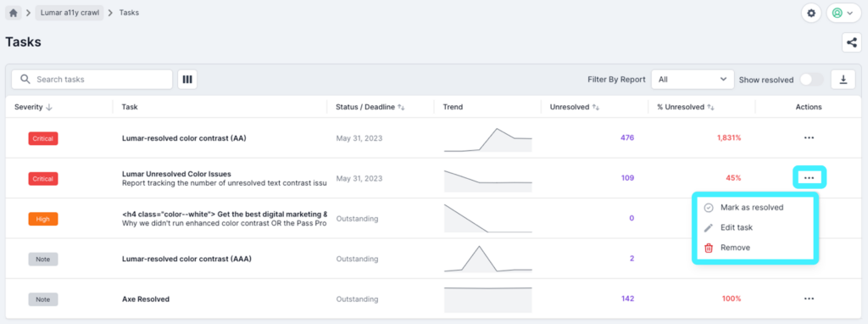The width and height of the screenshot is (868, 324).
Task: Open the settings gear icon
Action: [x=811, y=13]
